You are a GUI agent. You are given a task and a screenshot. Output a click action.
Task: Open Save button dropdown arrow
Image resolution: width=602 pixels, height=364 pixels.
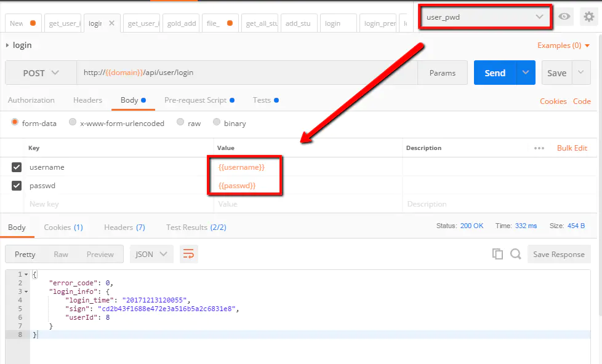pyautogui.click(x=581, y=73)
